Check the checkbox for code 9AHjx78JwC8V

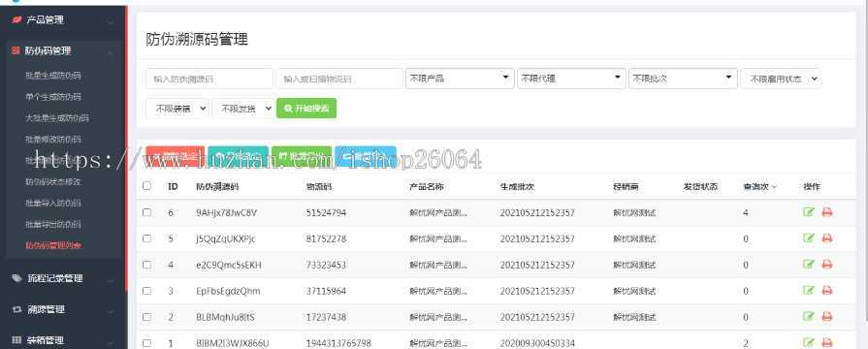point(146,212)
